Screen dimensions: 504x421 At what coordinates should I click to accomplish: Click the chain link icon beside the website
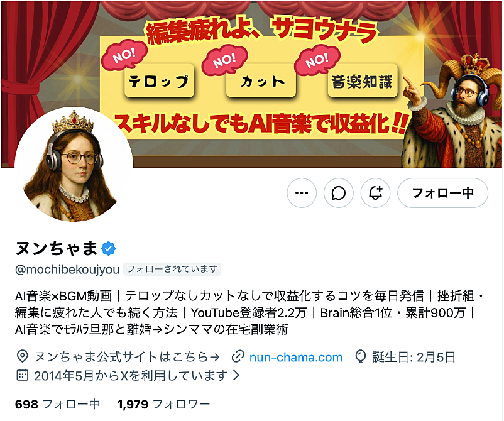[x=238, y=357]
